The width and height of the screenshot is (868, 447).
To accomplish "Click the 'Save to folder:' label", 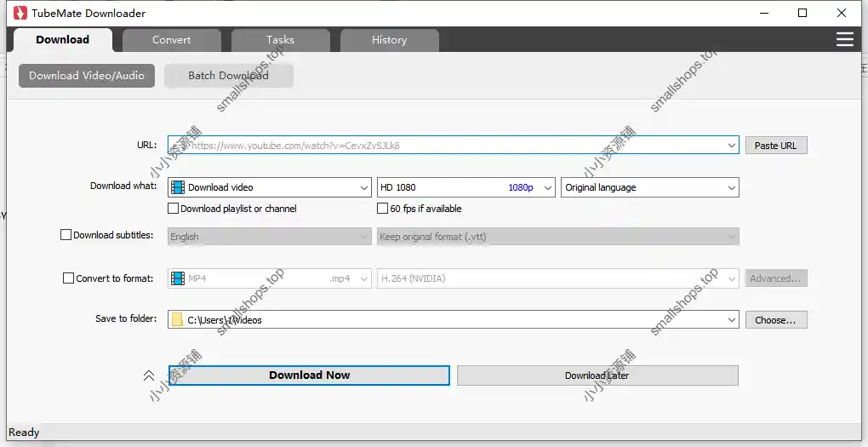I will [x=126, y=318].
